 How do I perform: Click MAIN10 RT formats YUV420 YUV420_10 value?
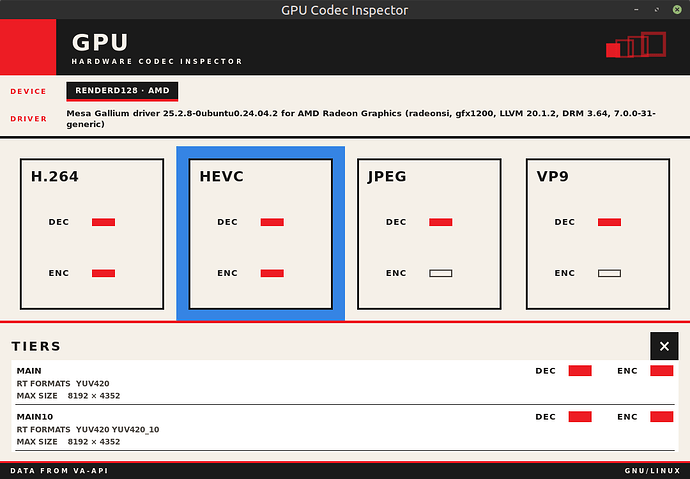(117, 429)
